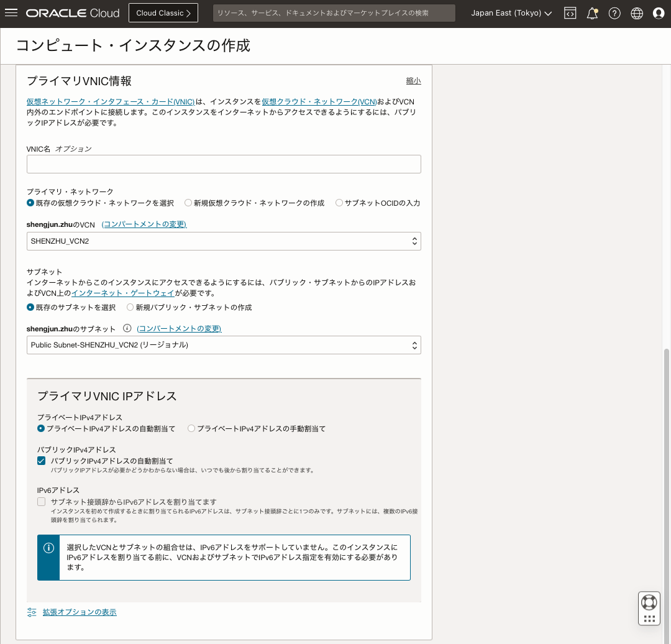Open the help question mark icon
The image size is (671, 644).
pos(614,12)
